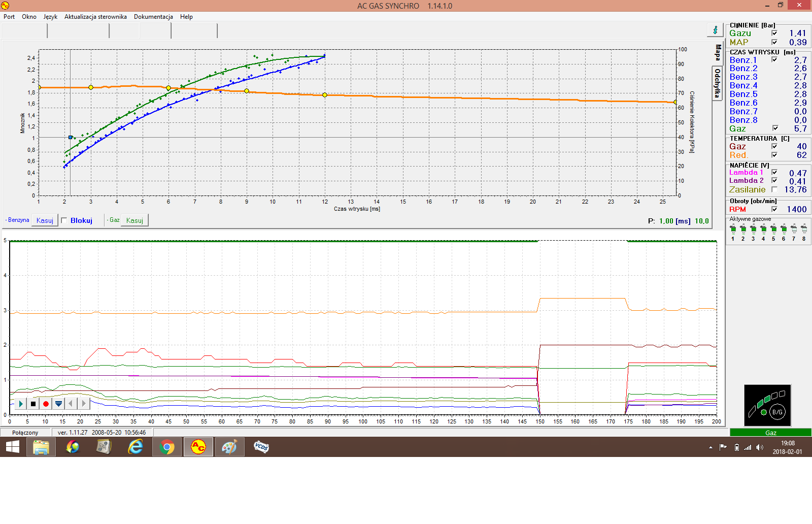The width and height of the screenshot is (812, 524).
Task: Switch to the Mapa vertical tab
Action: coord(718,52)
